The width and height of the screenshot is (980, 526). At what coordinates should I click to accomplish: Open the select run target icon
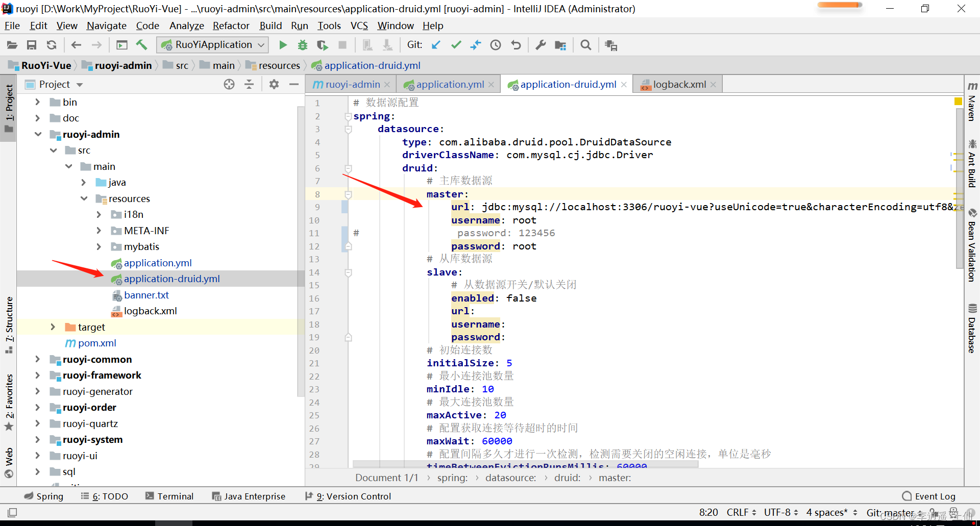122,45
